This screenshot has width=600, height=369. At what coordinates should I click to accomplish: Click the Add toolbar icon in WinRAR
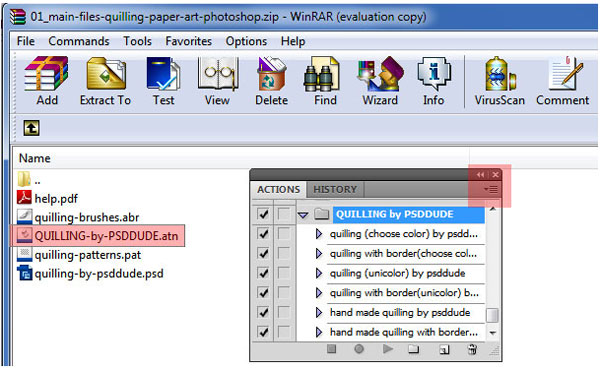point(47,74)
